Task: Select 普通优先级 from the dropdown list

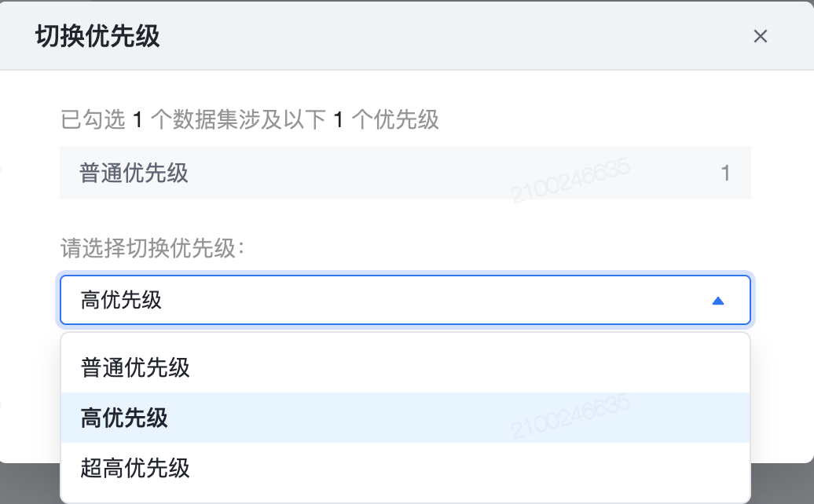Action: 135,367
